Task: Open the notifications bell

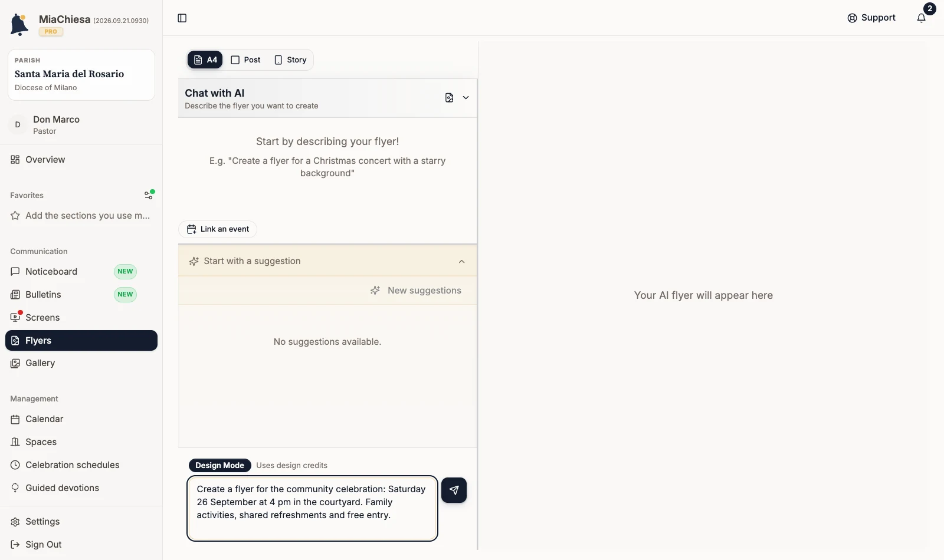Action: [922, 18]
